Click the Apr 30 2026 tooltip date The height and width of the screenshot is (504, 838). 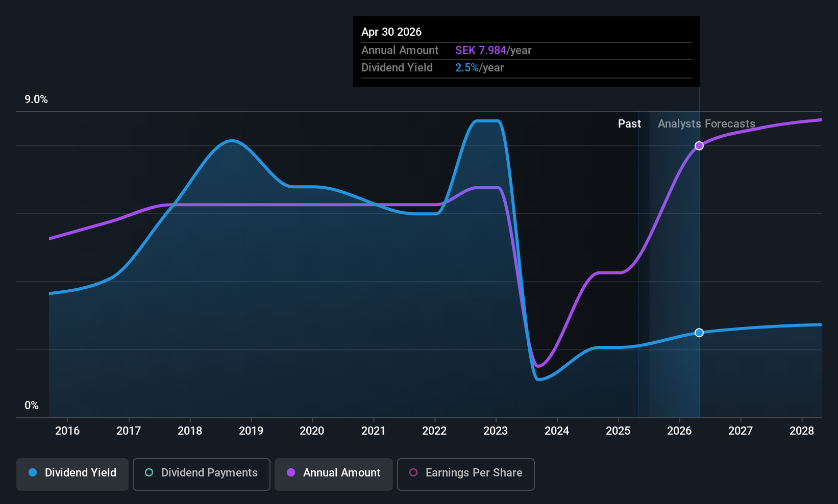(391, 32)
